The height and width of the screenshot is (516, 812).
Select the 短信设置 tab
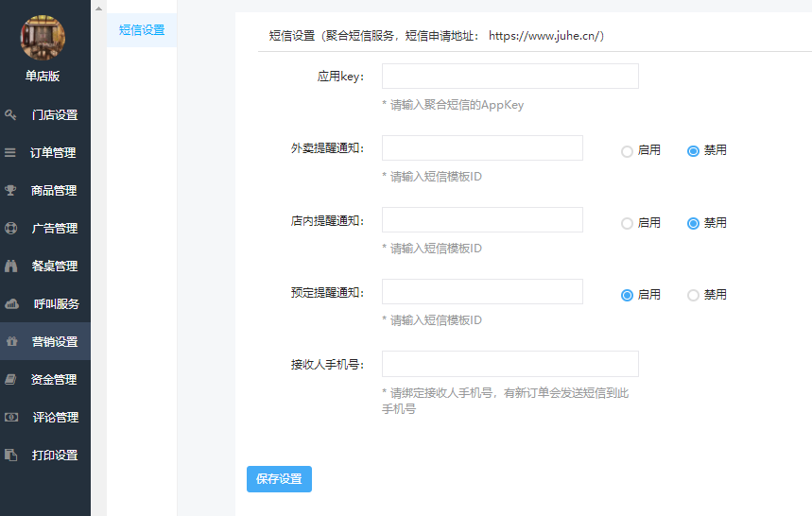(x=142, y=30)
